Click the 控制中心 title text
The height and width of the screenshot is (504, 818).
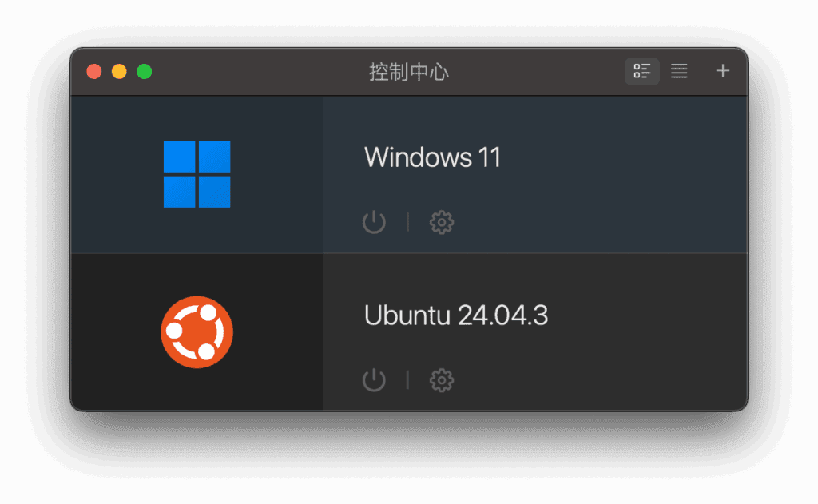tap(409, 71)
